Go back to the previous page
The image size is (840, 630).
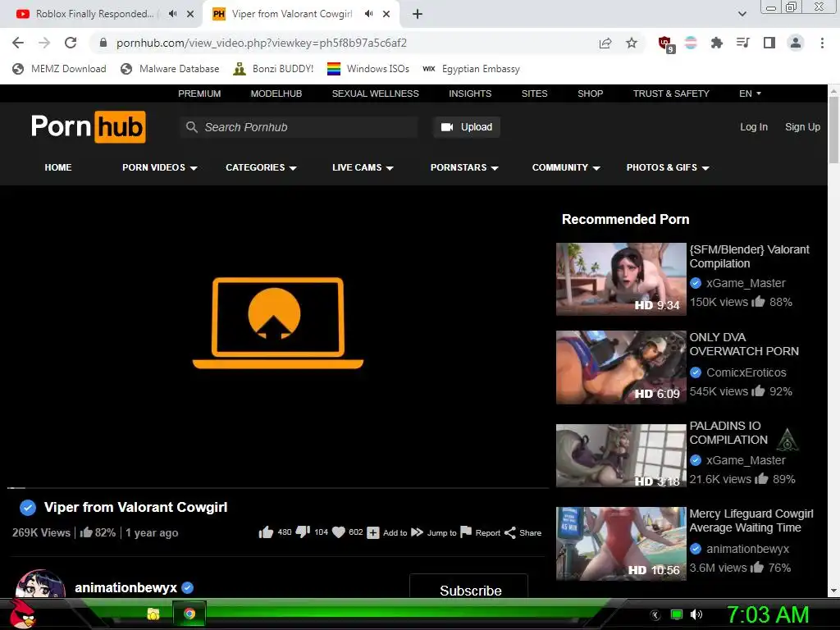(x=18, y=43)
